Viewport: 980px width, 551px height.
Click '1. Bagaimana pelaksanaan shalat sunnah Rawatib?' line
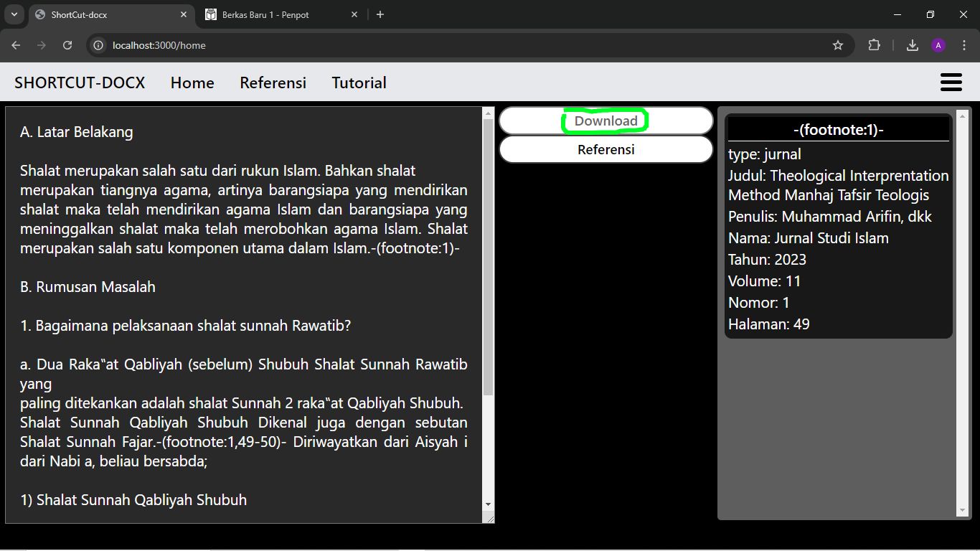(x=185, y=326)
